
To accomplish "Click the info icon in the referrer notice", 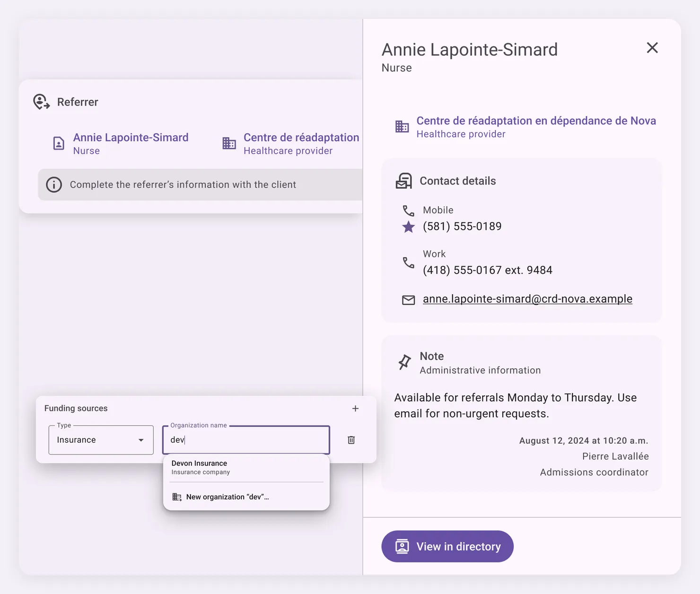I will pyautogui.click(x=54, y=184).
